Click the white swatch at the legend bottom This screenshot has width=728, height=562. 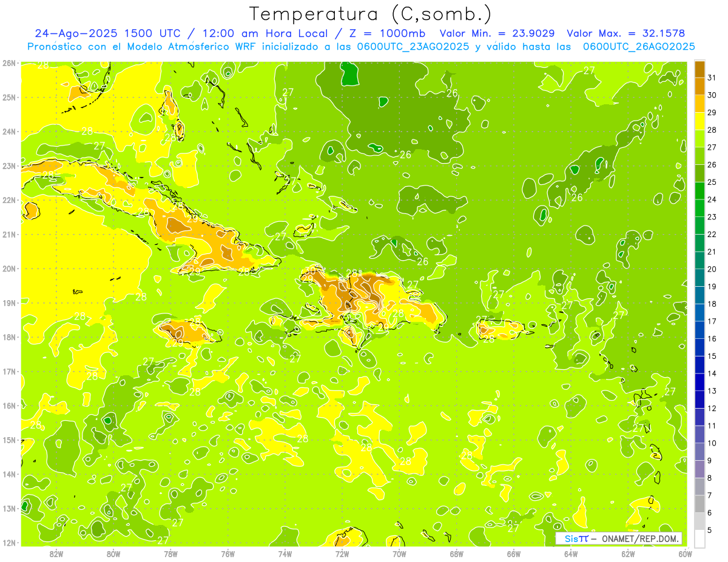(x=699, y=538)
